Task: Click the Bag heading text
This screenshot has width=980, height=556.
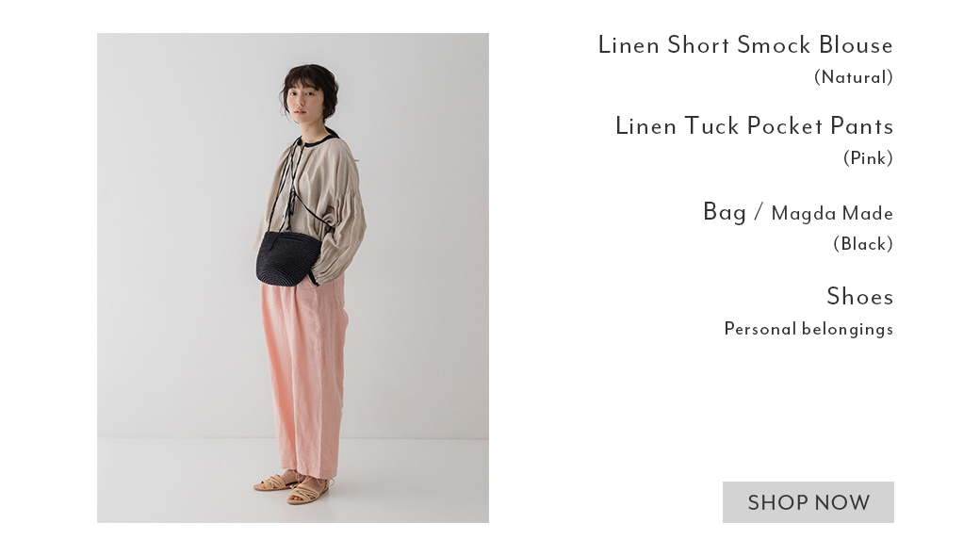Action: 725,212
